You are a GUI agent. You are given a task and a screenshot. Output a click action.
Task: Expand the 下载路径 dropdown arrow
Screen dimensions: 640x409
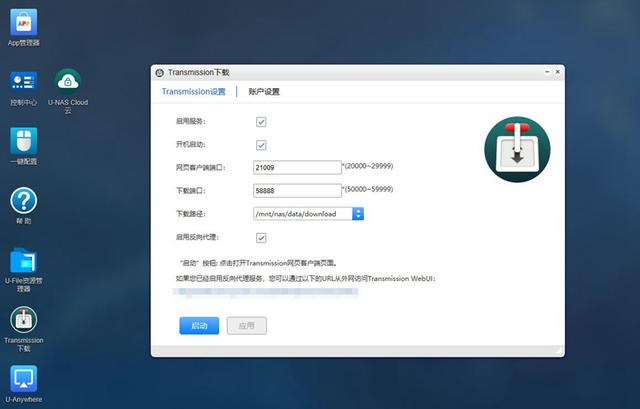358,214
